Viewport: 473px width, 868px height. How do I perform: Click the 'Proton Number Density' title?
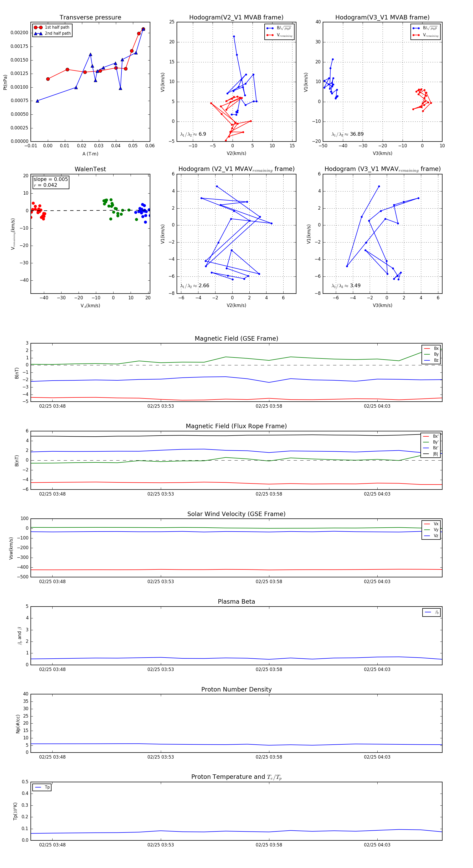(x=236, y=689)
